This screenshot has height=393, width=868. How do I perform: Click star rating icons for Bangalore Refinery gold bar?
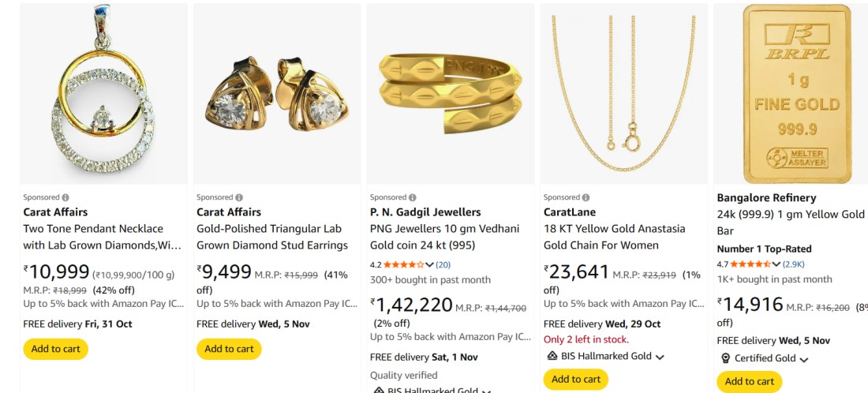[750, 264]
